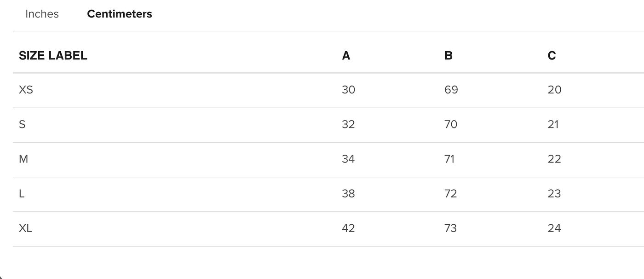The height and width of the screenshot is (279, 644).
Task: Click the L measurement C value 23
Action: click(554, 194)
